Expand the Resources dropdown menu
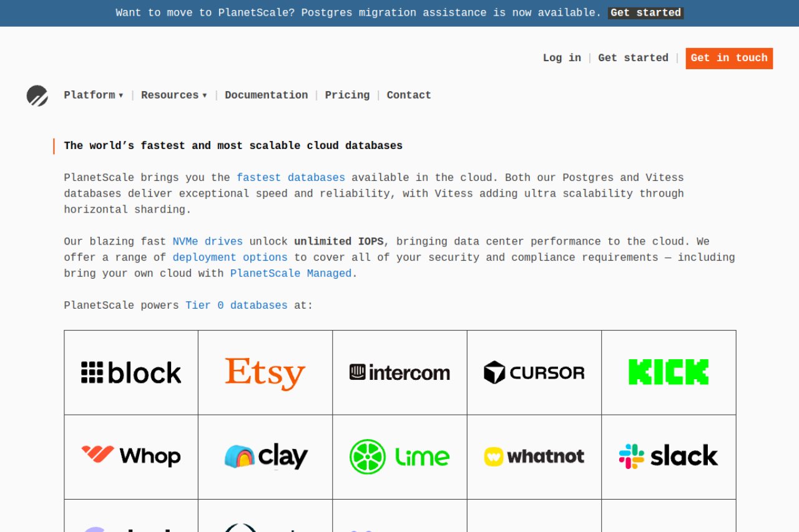 coord(174,95)
